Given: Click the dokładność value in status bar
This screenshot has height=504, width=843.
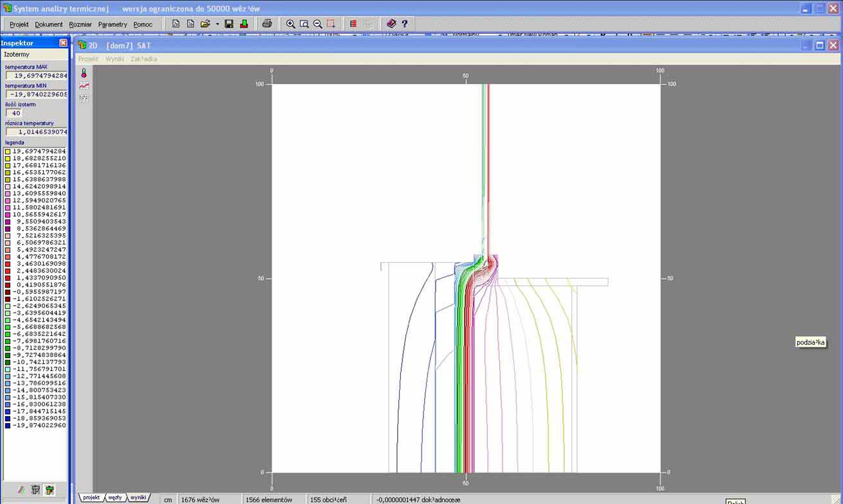Looking at the screenshot, I should [418, 500].
